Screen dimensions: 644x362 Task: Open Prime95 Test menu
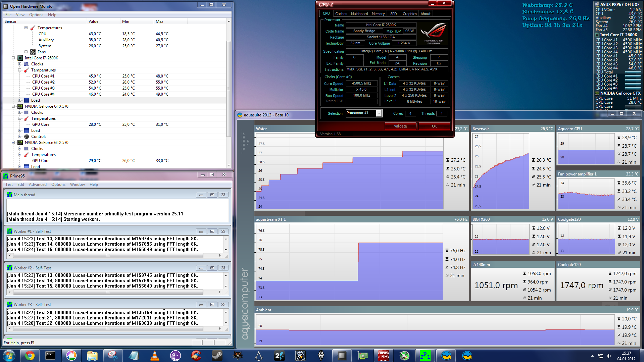click(9, 185)
